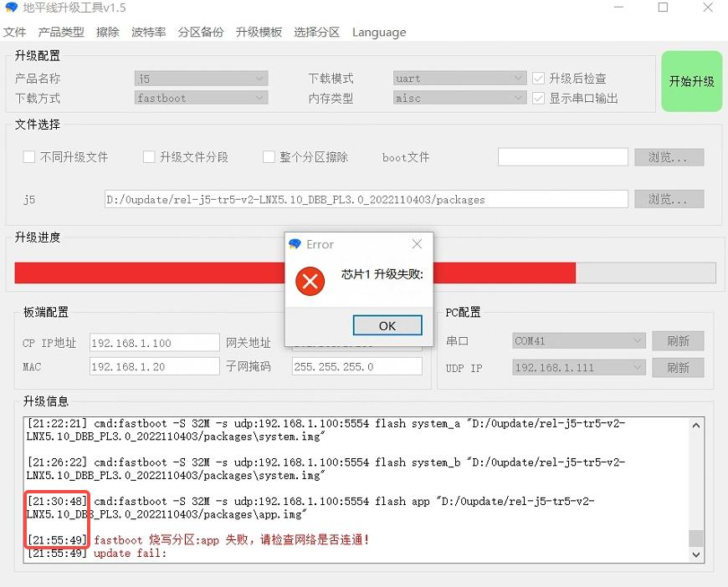Toggle the 升级文件分段 checkbox
Image resolution: width=728 pixels, height=587 pixels.
149,157
